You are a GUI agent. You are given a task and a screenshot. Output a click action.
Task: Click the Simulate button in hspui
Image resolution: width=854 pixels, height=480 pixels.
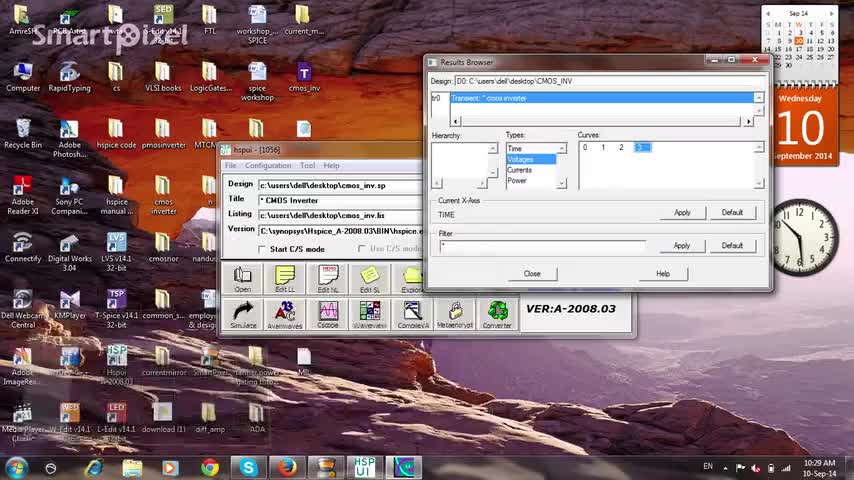(243, 314)
